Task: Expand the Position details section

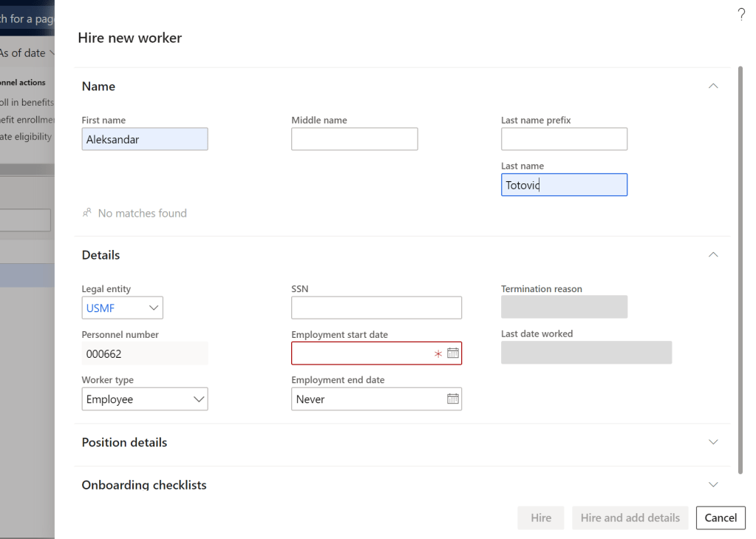Action: 712,442
